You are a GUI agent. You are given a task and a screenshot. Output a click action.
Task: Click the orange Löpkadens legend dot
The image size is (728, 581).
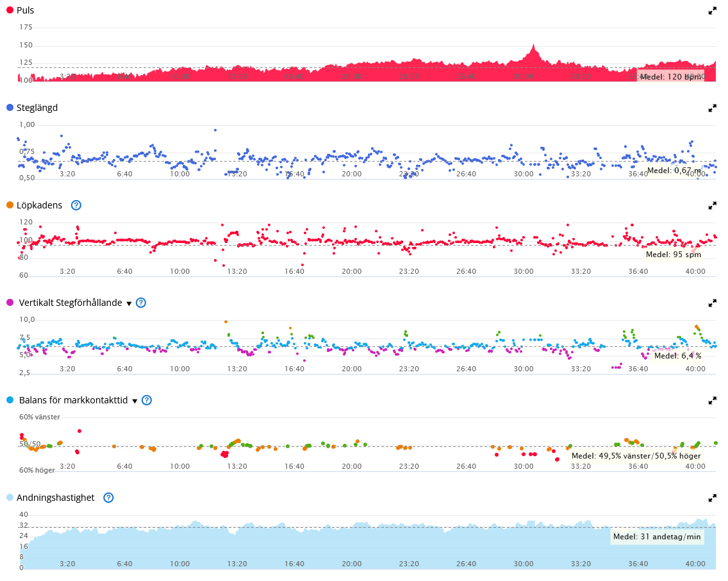click(x=10, y=205)
